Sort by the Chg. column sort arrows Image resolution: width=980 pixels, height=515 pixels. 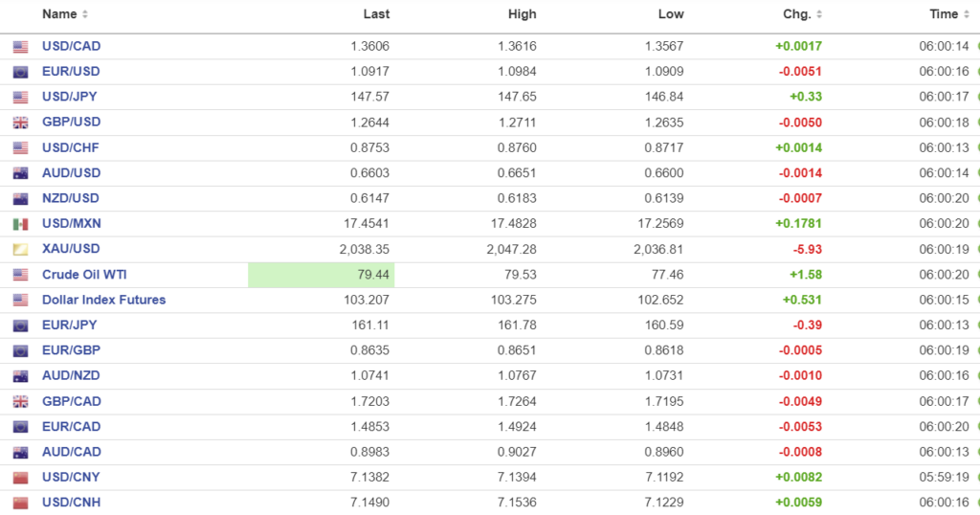(x=819, y=14)
